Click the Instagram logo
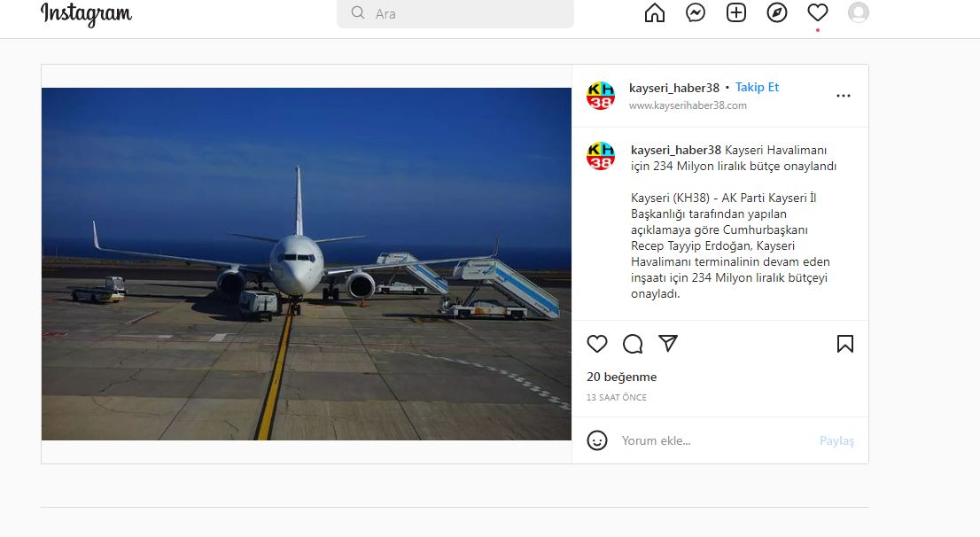Viewport: 980px width, 537px height. pyautogui.click(x=86, y=14)
